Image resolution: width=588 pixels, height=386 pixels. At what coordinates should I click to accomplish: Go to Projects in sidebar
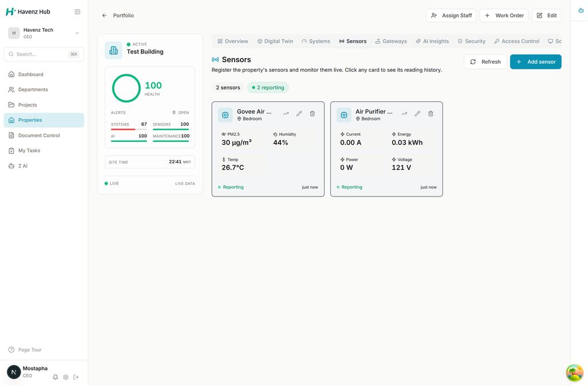[x=44, y=105]
